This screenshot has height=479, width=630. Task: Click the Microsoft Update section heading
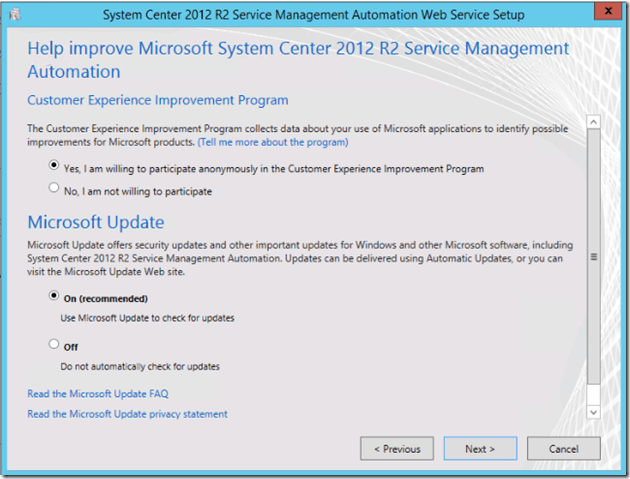pyautogui.click(x=96, y=221)
